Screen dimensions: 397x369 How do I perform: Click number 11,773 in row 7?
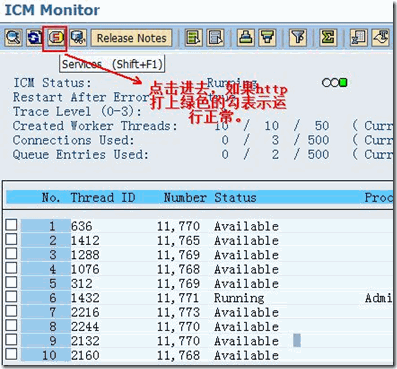coord(178,312)
